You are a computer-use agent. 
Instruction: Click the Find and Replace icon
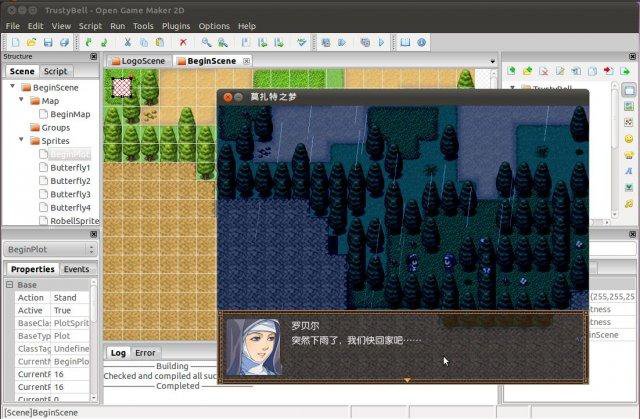click(x=222, y=42)
